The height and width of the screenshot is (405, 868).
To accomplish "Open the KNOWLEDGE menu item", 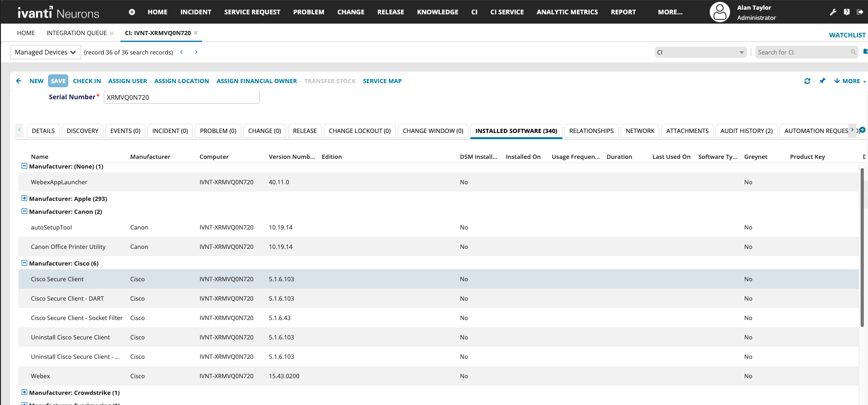I will [x=437, y=12].
